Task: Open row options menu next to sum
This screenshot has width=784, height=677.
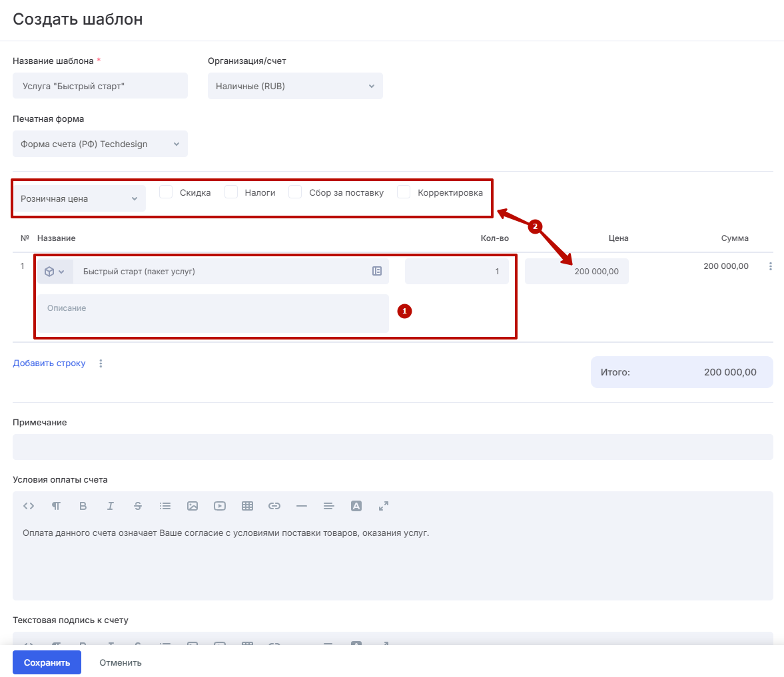Action: 771,266
